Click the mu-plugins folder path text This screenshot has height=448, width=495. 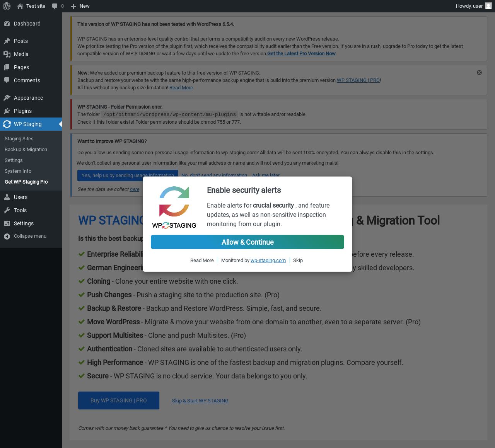click(x=169, y=114)
